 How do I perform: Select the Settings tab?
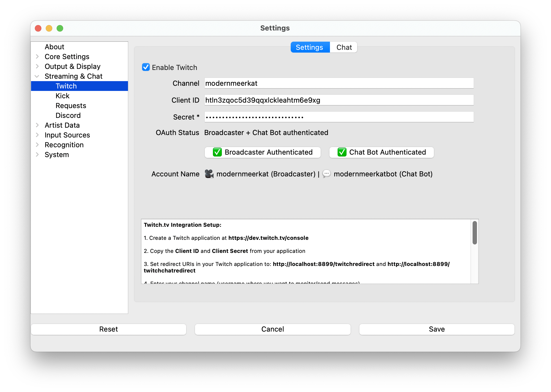[x=310, y=47]
